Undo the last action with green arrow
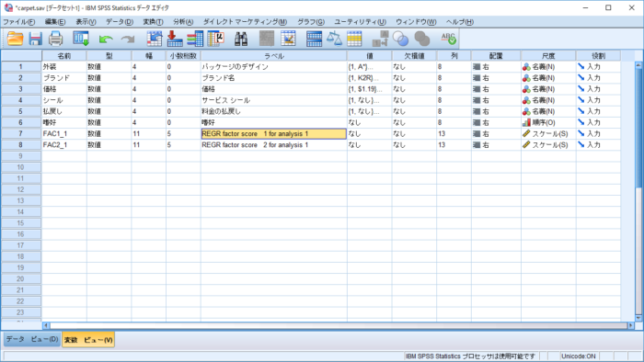644x362 pixels. [106, 39]
